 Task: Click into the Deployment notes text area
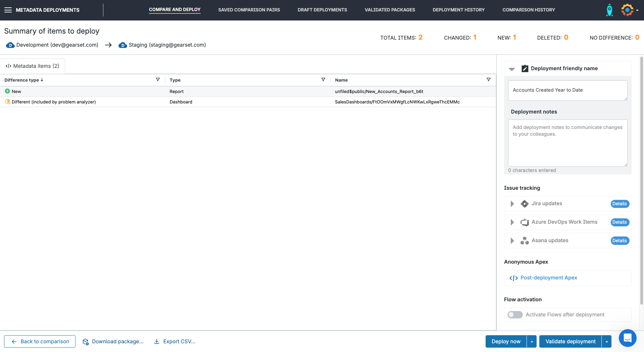point(567,143)
